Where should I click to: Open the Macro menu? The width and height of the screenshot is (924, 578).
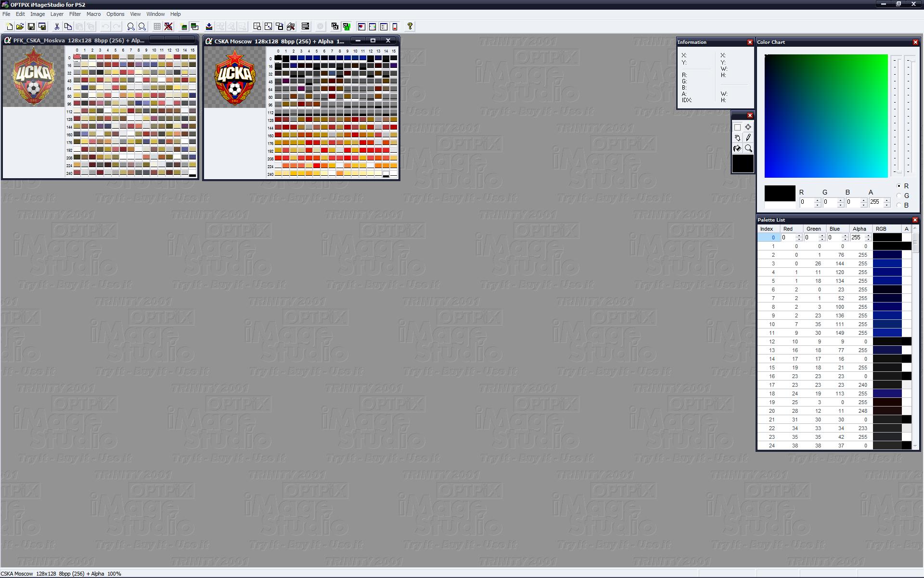pyautogui.click(x=93, y=14)
